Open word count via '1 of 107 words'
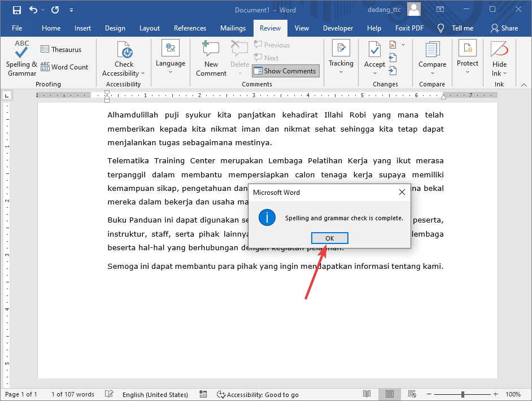Screen dimensions: 532x401 point(72,394)
